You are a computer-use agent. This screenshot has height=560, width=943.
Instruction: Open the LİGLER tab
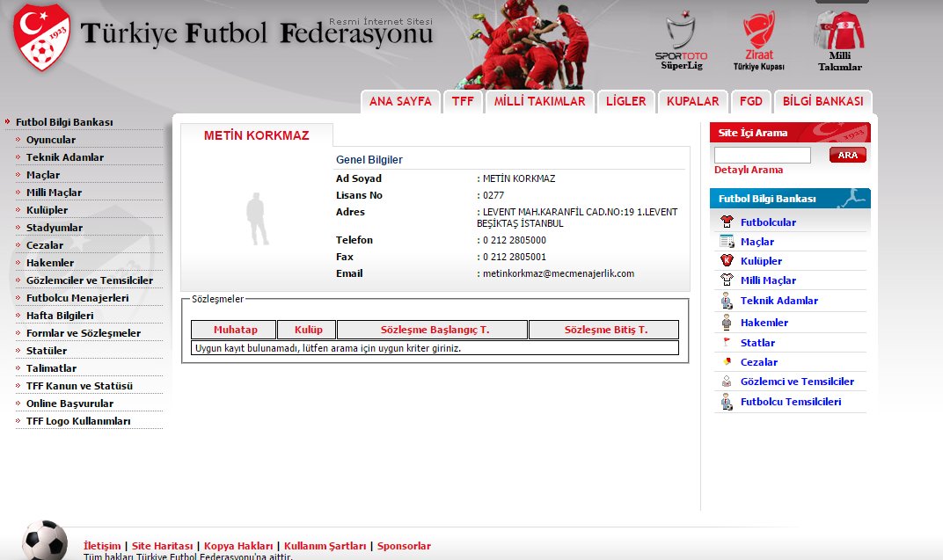click(x=625, y=102)
